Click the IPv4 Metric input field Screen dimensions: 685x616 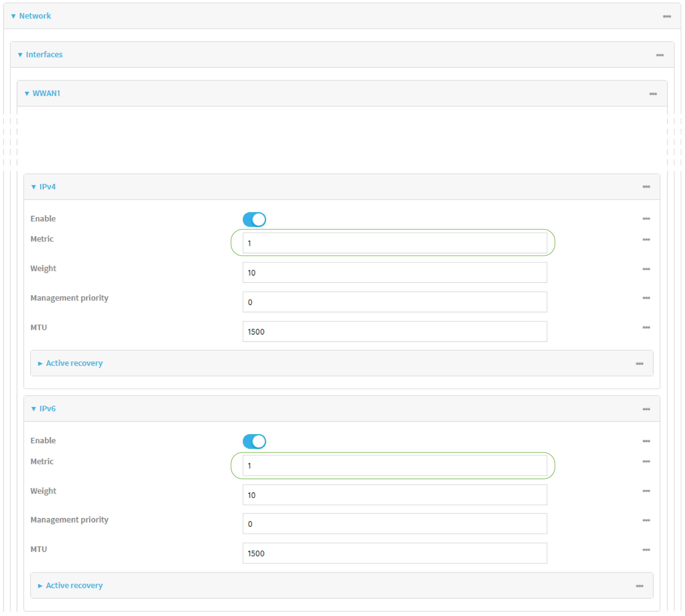coord(394,243)
